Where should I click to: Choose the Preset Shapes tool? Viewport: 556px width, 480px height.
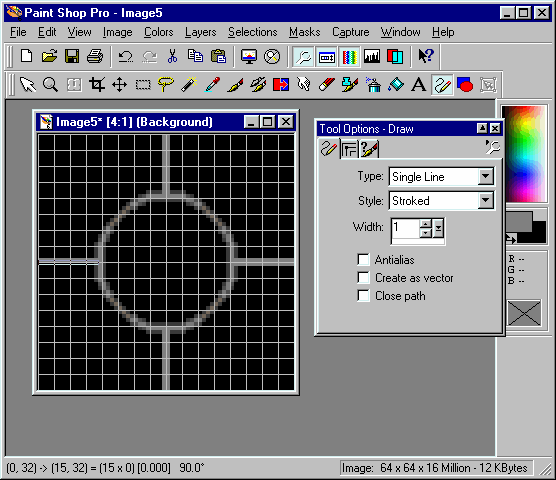coord(465,85)
